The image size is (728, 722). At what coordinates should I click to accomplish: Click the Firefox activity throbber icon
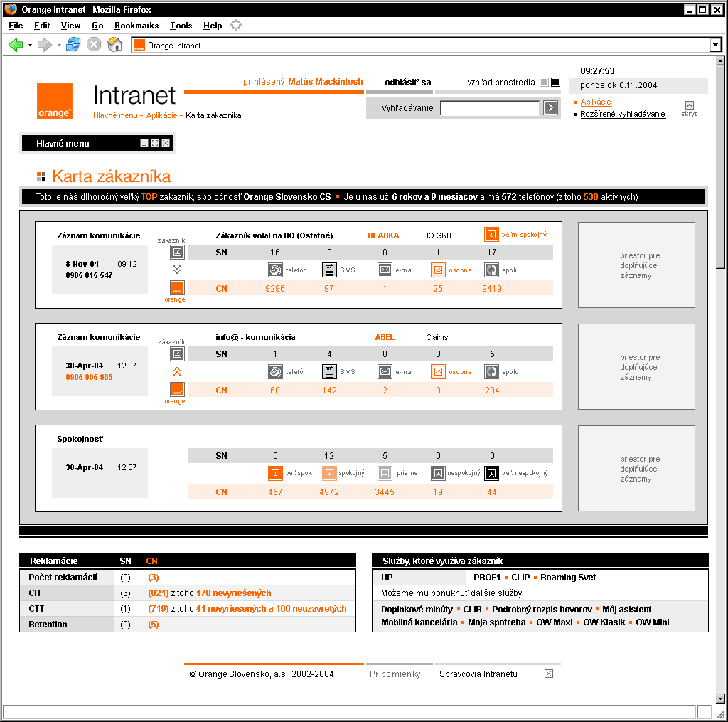point(236,25)
